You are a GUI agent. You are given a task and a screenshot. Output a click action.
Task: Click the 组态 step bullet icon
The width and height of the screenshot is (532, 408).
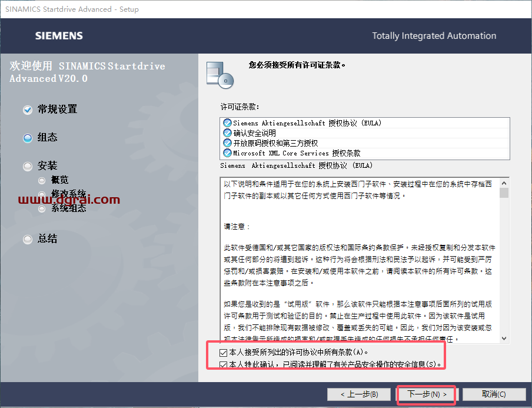28,138
